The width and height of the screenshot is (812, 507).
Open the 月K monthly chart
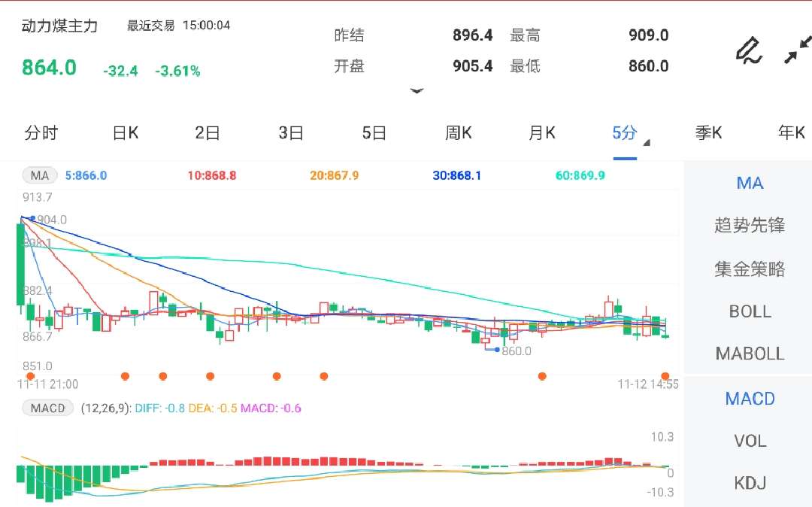pyautogui.click(x=541, y=132)
